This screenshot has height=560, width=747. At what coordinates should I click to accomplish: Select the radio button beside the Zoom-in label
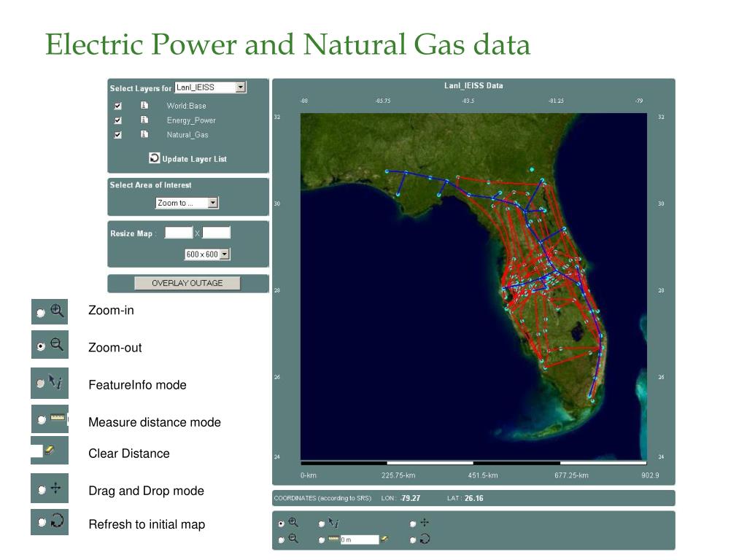tap(41, 312)
